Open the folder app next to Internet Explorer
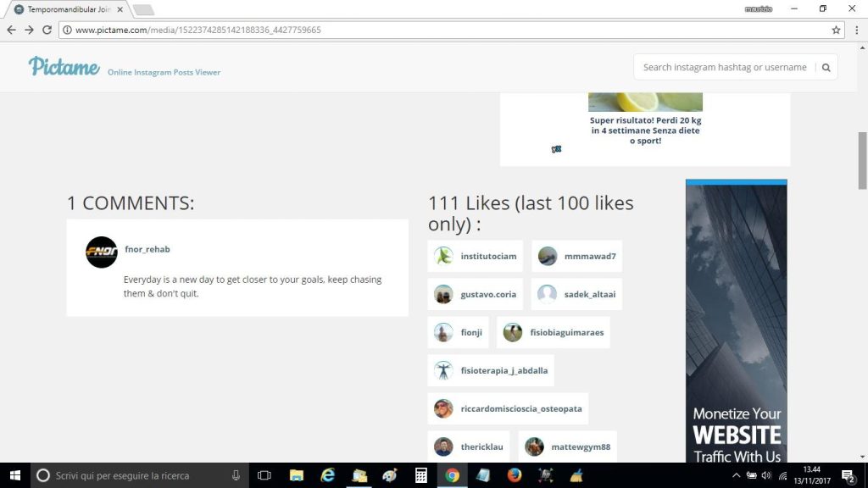The image size is (868, 488). tap(359, 475)
